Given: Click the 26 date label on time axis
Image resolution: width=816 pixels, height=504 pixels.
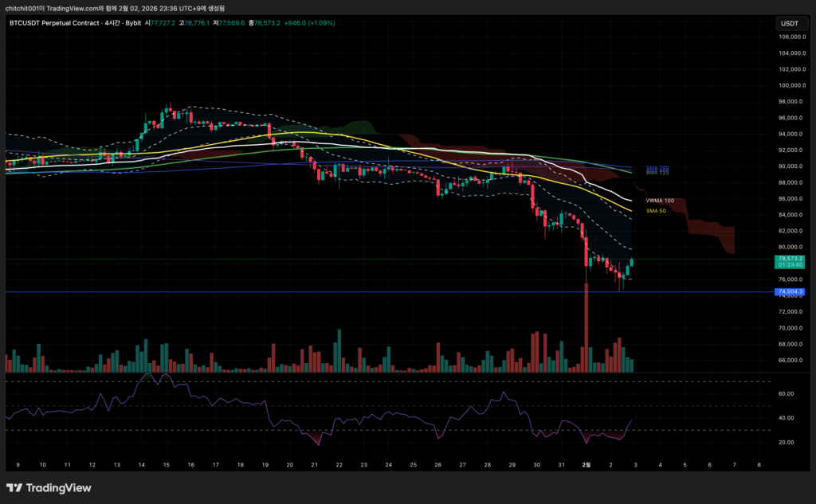Looking at the screenshot, I should point(437,464).
